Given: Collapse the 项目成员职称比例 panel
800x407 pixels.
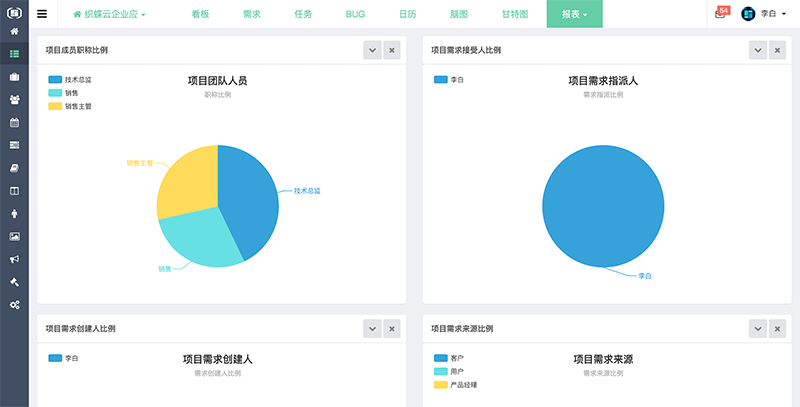Looking at the screenshot, I should [372, 50].
